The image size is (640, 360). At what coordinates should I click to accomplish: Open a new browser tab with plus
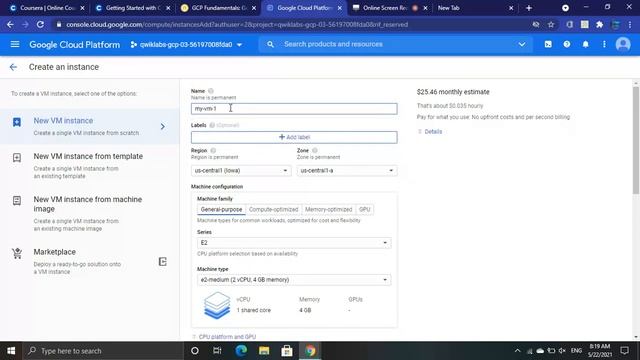(529, 8)
